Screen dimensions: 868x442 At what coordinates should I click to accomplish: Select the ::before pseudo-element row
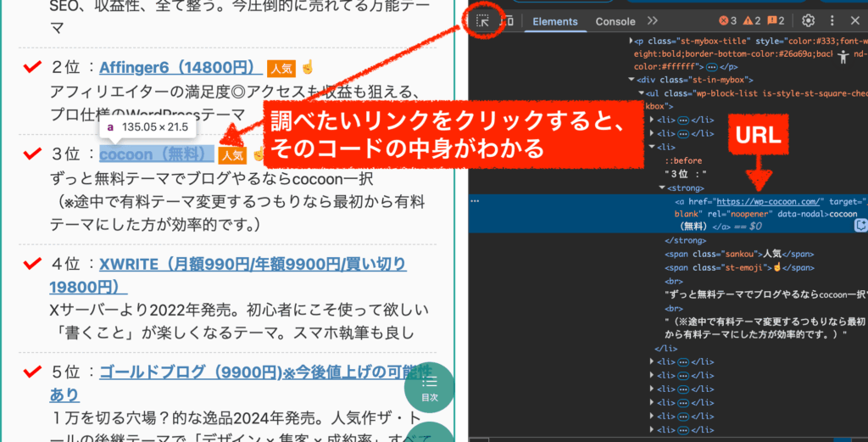click(x=684, y=160)
